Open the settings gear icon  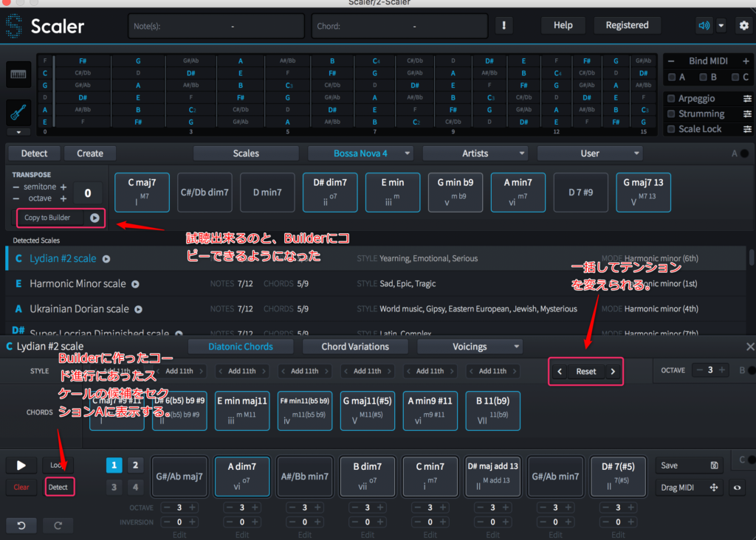point(743,26)
